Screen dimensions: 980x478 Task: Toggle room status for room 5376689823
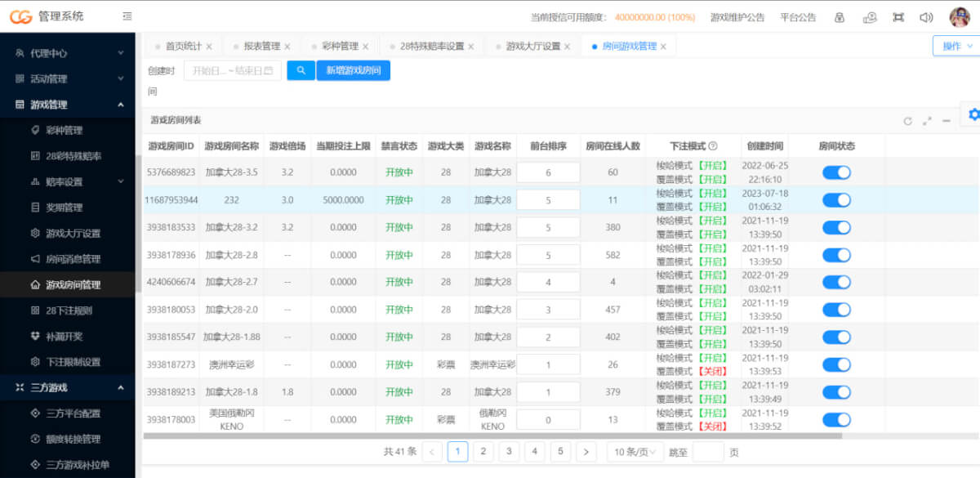pos(836,172)
